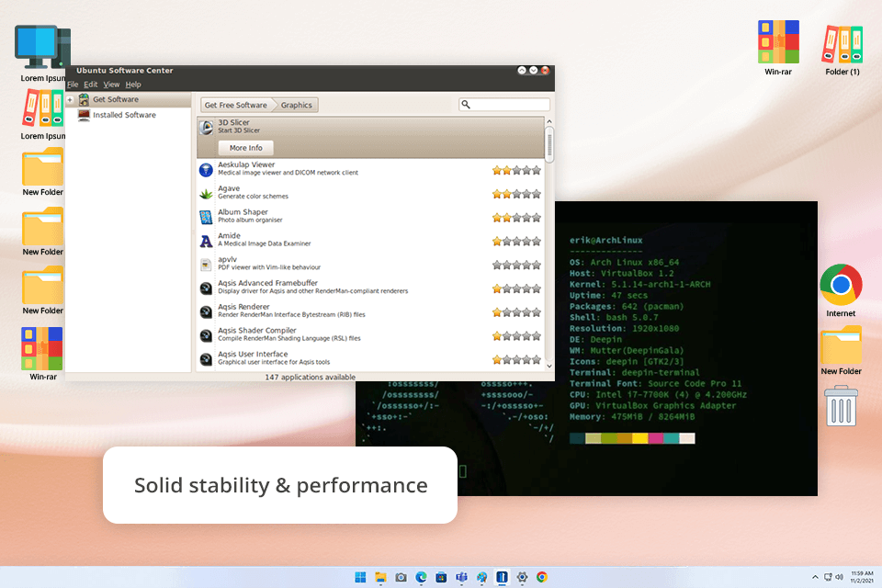Open the Internet Chrome desktop icon

841,286
